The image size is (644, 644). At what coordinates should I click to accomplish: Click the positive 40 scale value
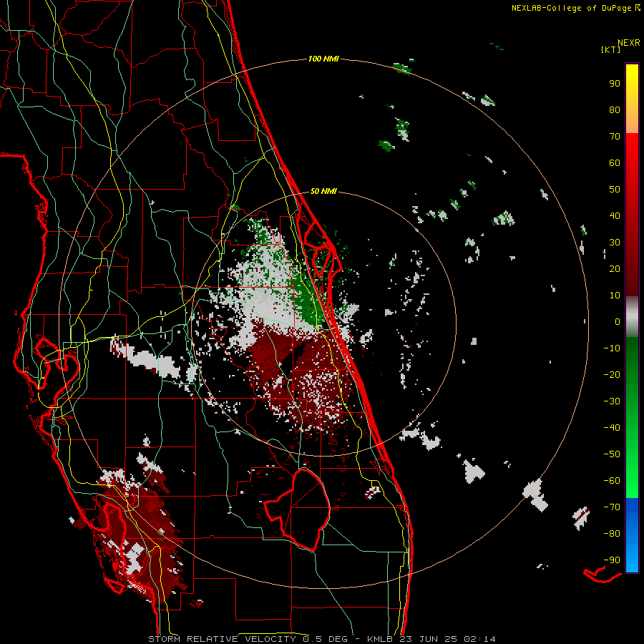[615, 216]
